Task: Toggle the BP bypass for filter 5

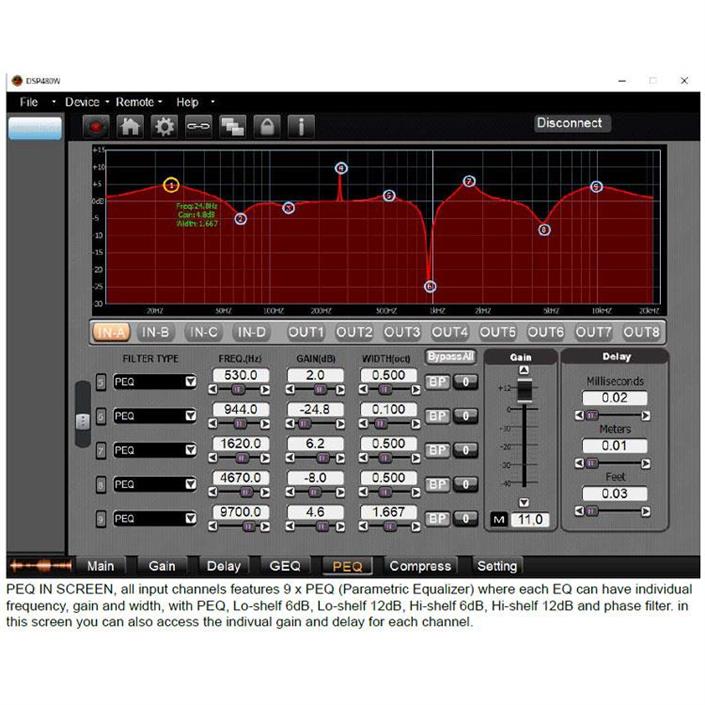Action: click(x=437, y=381)
